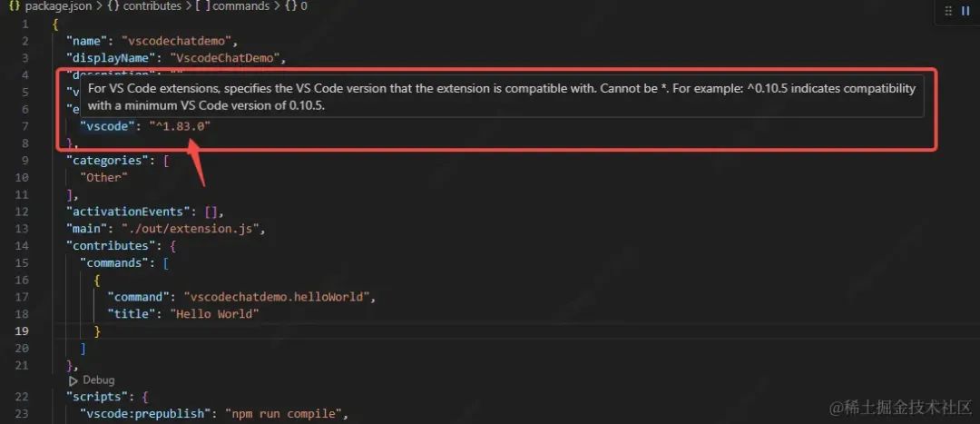This screenshot has width=980, height=424.
Task: Open the commands breadcrumb dropdown
Action: pos(242,7)
